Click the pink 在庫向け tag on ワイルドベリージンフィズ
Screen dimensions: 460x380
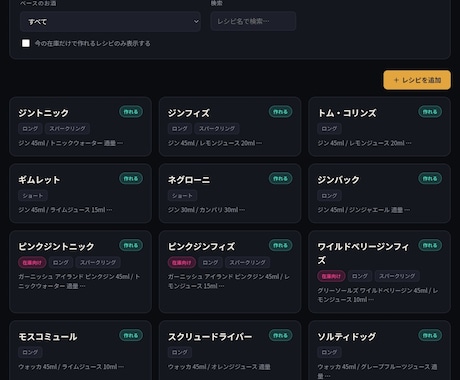point(331,276)
